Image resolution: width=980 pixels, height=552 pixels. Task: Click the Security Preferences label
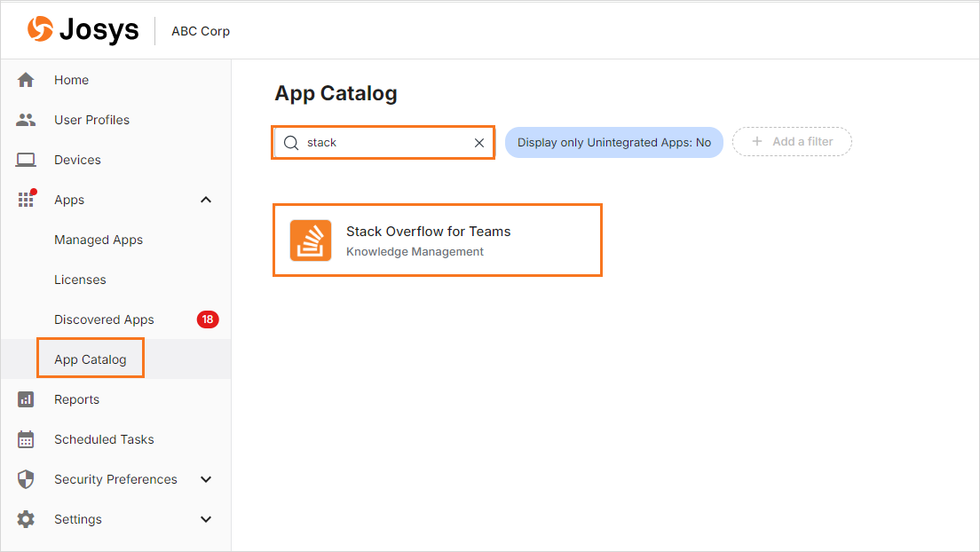[115, 479]
